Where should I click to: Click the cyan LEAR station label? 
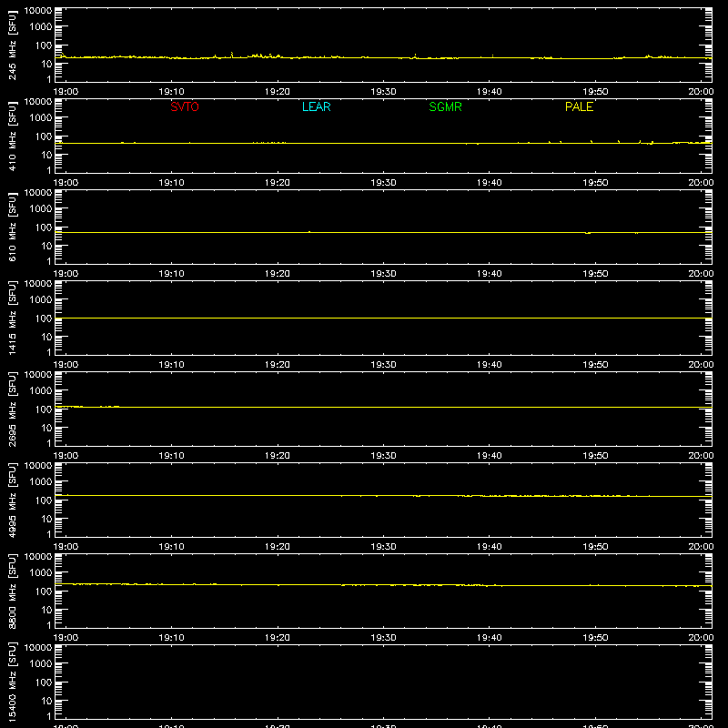pos(316,106)
